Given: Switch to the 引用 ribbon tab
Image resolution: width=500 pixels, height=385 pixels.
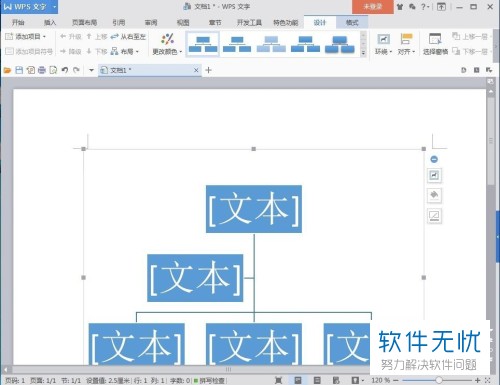Looking at the screenshot, I should pos(119,22).
